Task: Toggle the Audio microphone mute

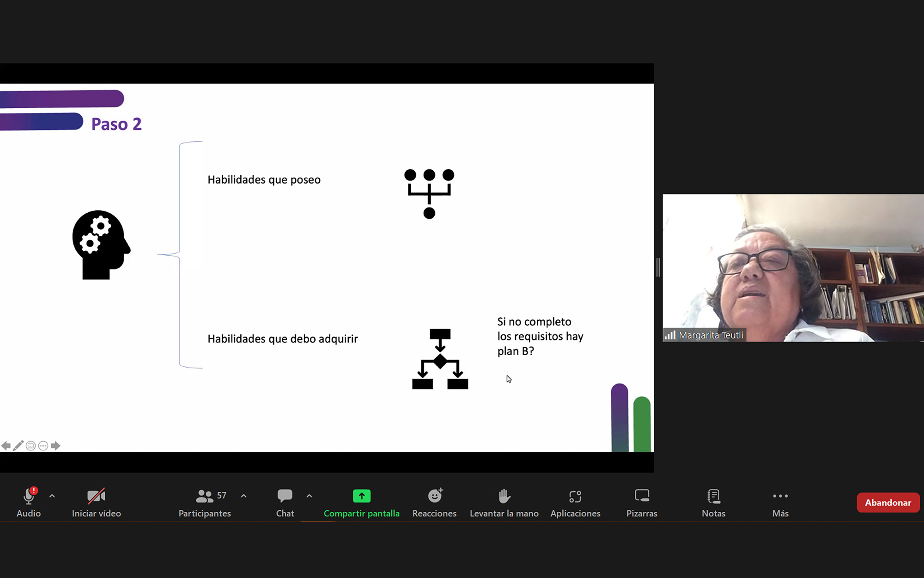Action: [x=29, y=496]
